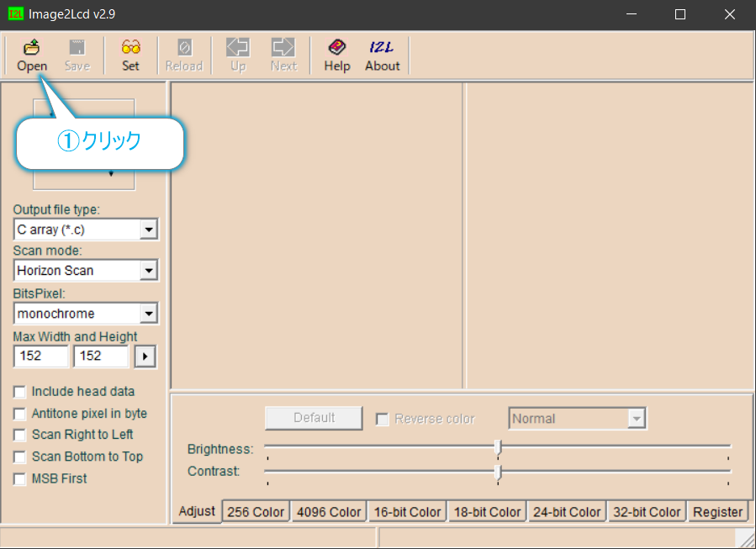
Task: Toggle the Reverse color checkbox
Action: click(383, 418)
